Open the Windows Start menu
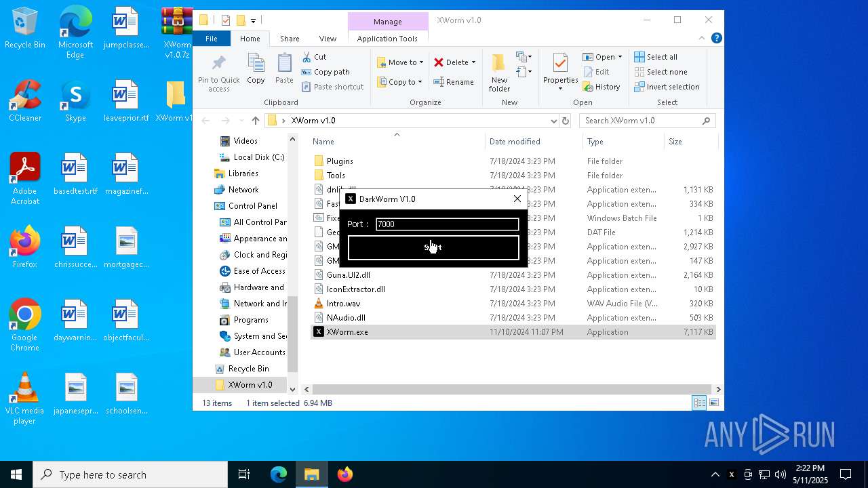868x488 pixels. (16, 474)
